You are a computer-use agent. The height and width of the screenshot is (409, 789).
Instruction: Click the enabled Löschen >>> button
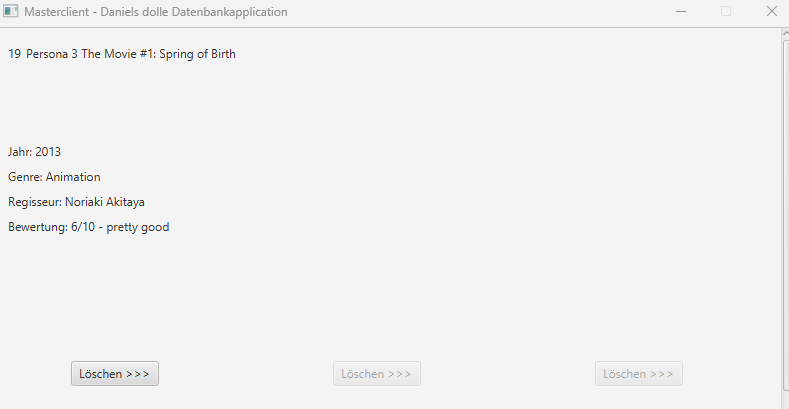click(x=115, y=374)
